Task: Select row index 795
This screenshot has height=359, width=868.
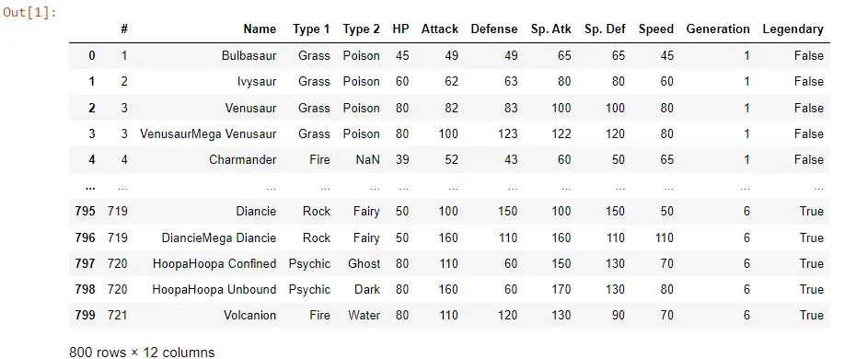Action: tap(85, 211)
